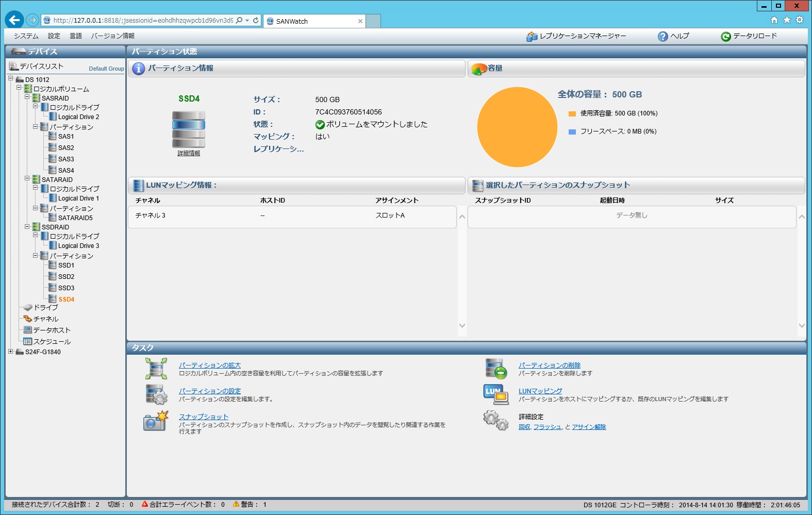Image resolution: width=812 pixels, height=515 pixels.
Task: Expand the S24F-G1840 device node
Action: pyautogui.click(x=10, y=352)
